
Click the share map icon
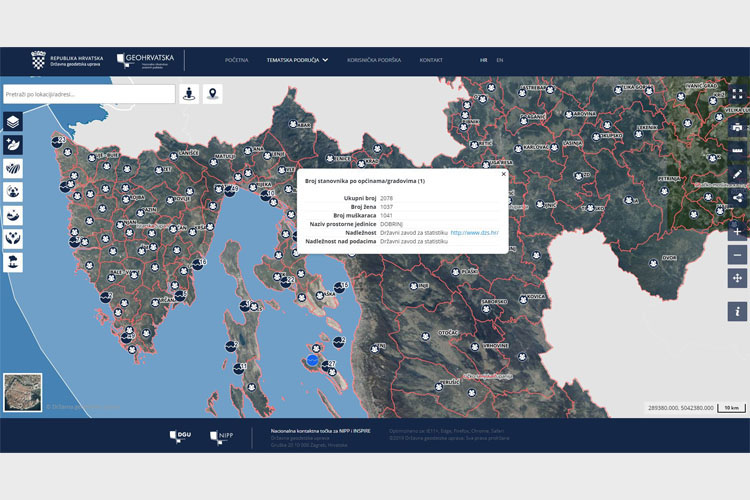[x=737, y=198]
